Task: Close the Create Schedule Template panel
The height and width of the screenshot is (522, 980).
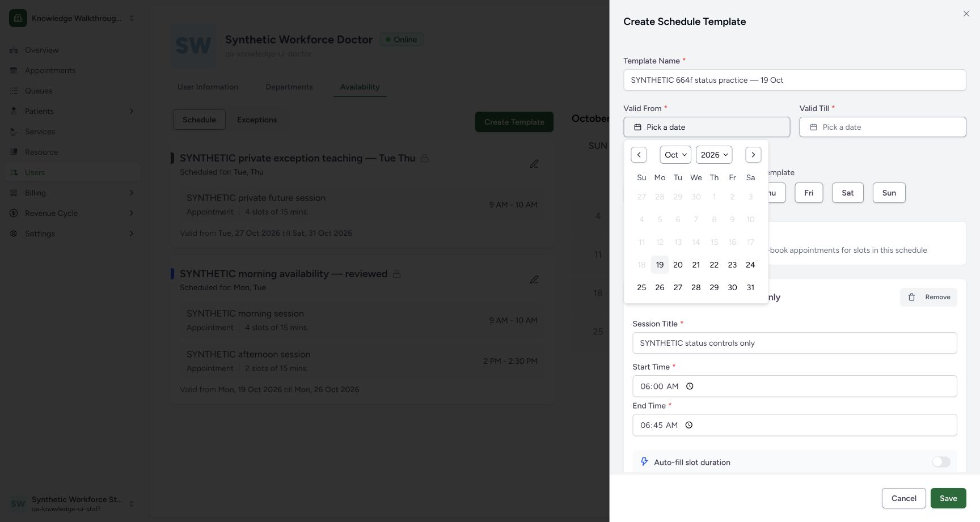Action: (966, 14)
